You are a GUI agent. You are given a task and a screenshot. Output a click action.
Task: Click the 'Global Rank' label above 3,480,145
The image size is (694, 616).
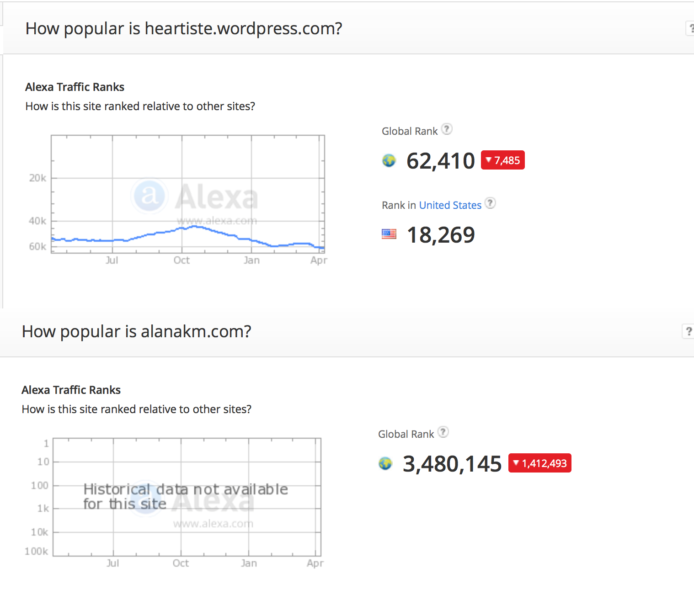[406, 434]
